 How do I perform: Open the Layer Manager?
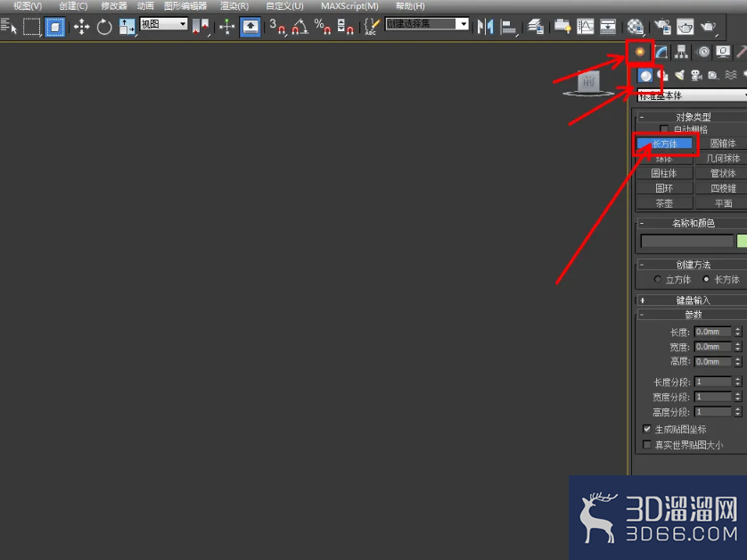[x=536, y=27]
